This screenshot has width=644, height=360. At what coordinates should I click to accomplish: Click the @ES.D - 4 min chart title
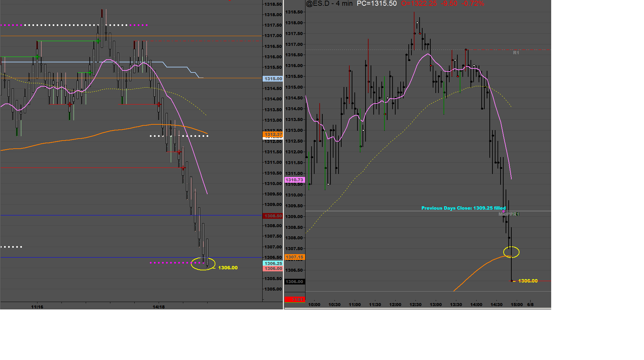[x=329, y=4]
